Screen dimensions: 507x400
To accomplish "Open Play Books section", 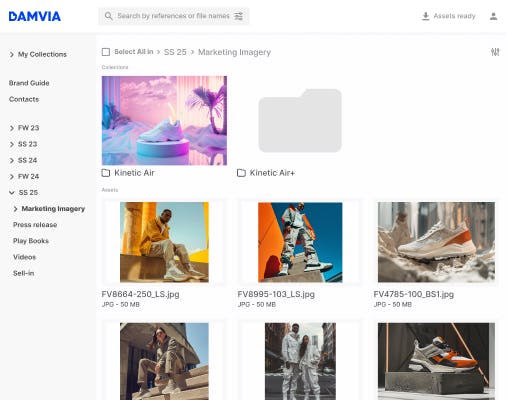I will [x=31, y=241].
